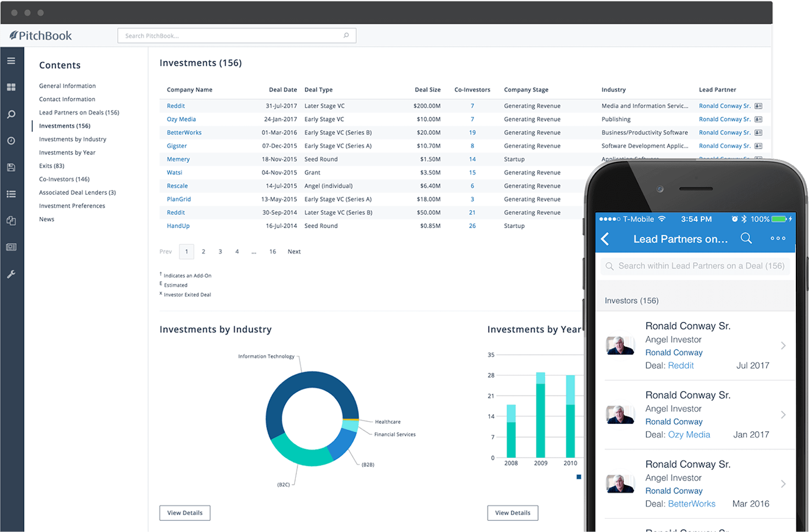Open co-investors count 19 for BetterWorks
The height and width of the screenshot is (532, 809).
click(x=472, y=132)
